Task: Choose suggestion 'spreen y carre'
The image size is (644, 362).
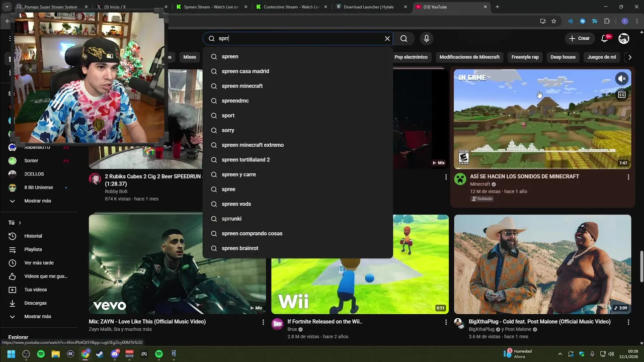Action: [x=297, y=174]
